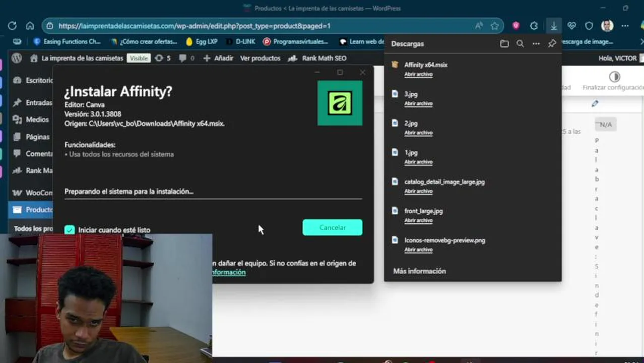The height and width of the screenshot is (363, 644).
Task: Select the catalog_detail_image_large.jpg file name
Action: [x=444, y=181]
